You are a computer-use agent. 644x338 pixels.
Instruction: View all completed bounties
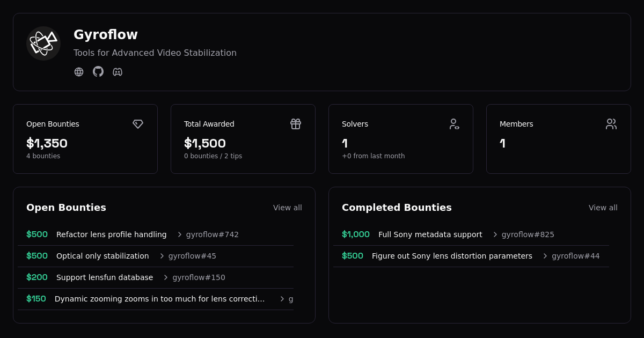pyautogui.click(x=603, y=208)
